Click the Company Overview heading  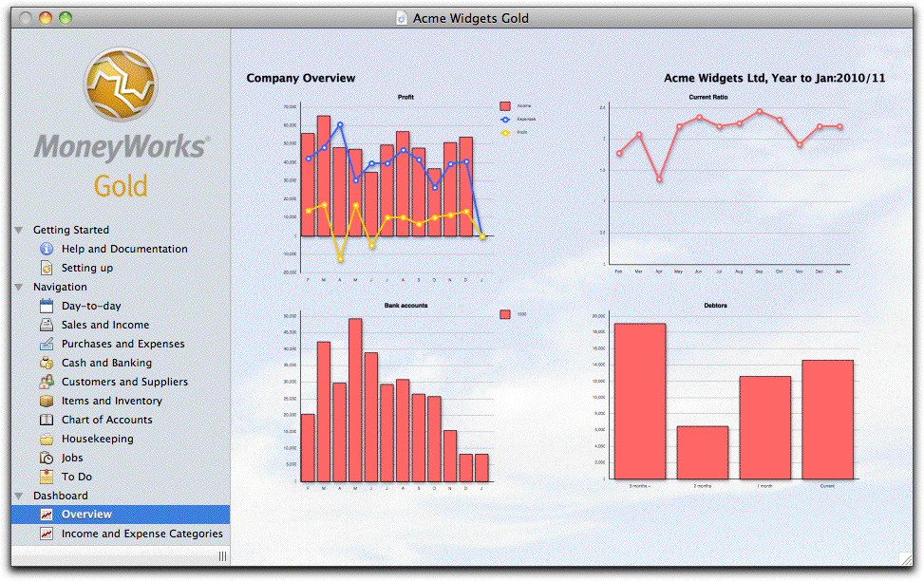click(300, 78)
